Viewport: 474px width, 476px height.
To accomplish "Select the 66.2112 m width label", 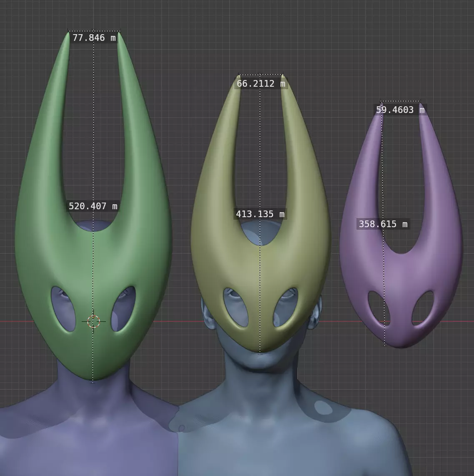I will click(261, 83).
